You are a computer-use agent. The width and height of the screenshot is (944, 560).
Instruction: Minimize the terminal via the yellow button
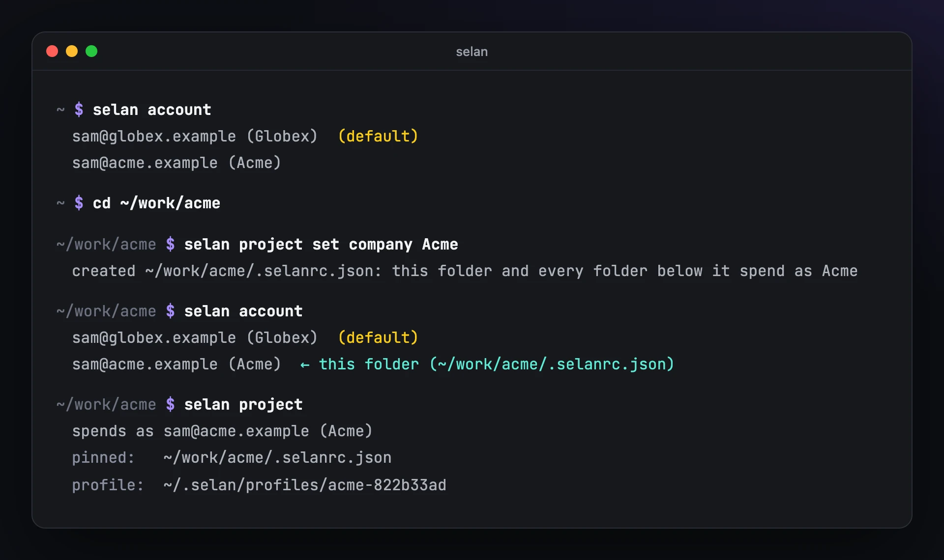tap(72, 51)
